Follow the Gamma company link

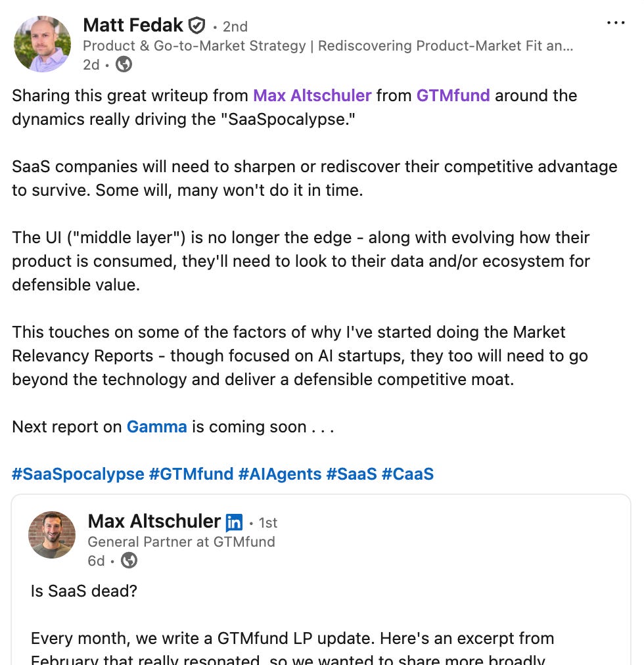click(156, 426)
